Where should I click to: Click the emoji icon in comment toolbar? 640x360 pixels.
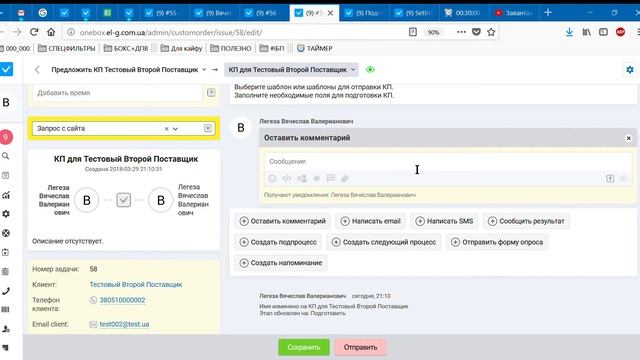[x=272, y=178]
